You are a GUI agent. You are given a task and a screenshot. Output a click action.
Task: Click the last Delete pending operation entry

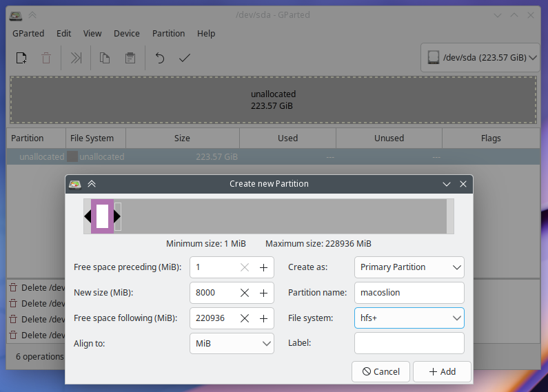pyautogui.click(x=37, y=335)
